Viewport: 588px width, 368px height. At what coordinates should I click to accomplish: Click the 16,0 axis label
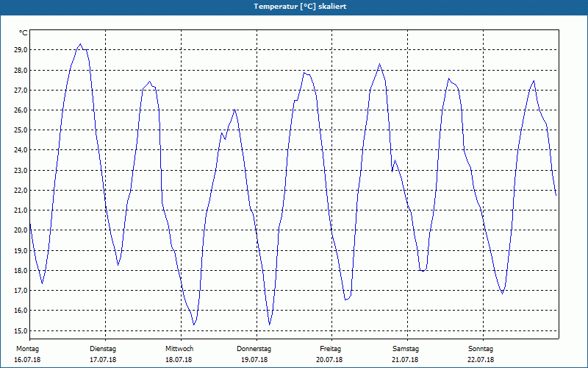click(x=20, y=311)
